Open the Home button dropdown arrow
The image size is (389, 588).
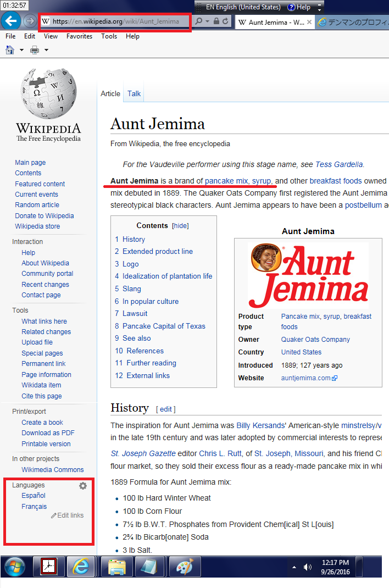[21, 50]
